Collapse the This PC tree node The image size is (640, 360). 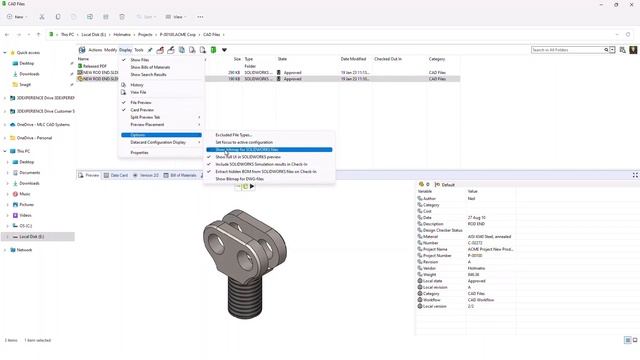click(x=5, y=151)
